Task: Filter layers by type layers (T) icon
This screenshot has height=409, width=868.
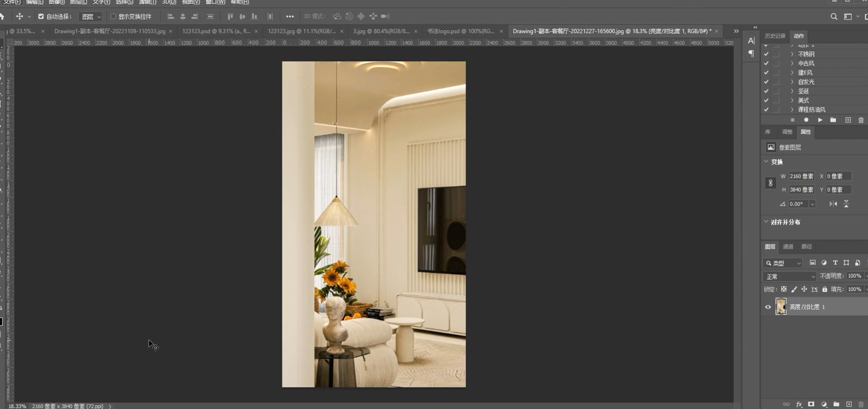Action: coord(835,263)
